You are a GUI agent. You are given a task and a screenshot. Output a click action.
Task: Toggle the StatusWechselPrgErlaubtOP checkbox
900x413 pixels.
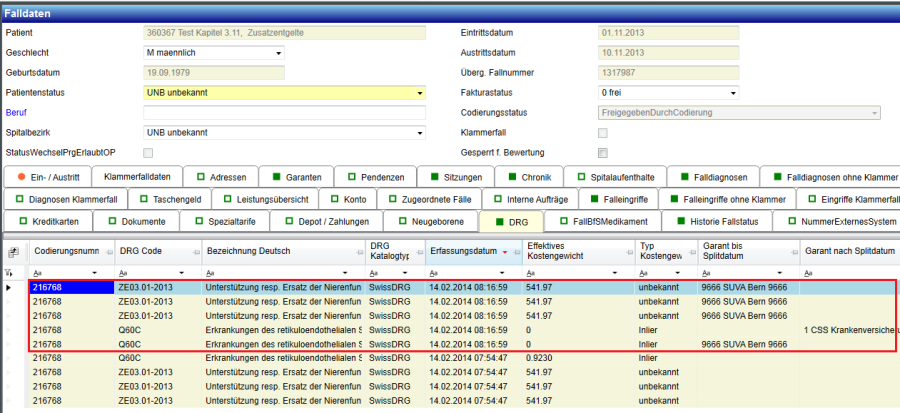click(x=149, y=152)
